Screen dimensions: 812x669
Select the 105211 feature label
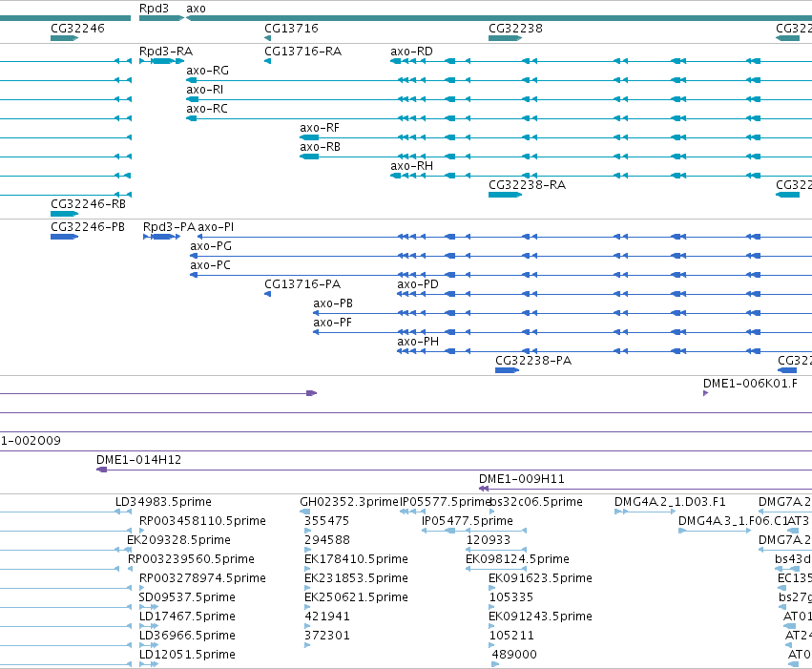tap(511, 636)
